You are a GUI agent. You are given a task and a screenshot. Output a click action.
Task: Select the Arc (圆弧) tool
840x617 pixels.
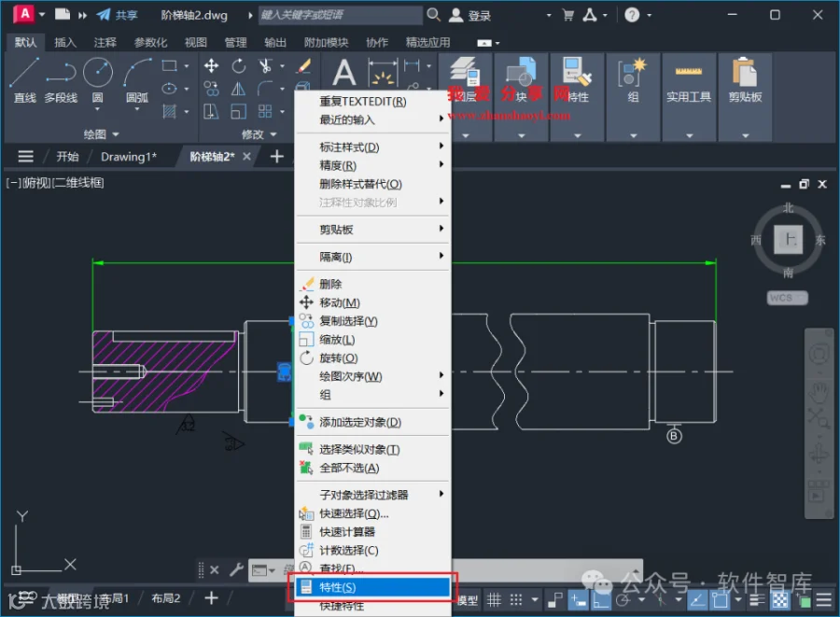[x=137, y=80]
